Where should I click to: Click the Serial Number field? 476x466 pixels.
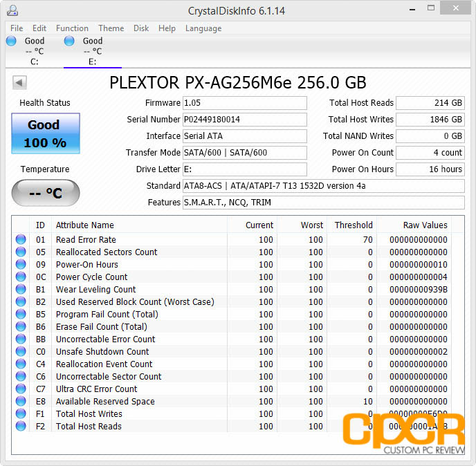pos(245,120)
